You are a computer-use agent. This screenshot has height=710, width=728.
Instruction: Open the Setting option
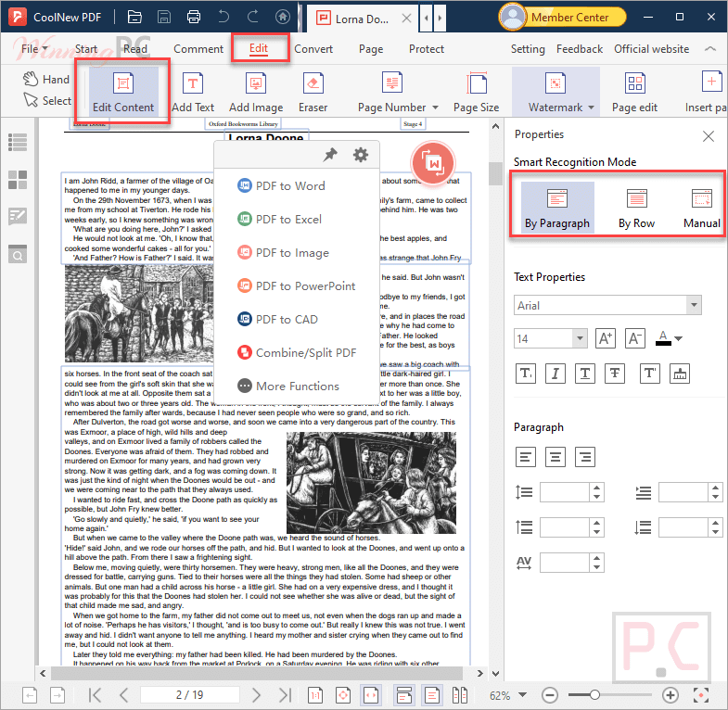(x=528, y=49)
